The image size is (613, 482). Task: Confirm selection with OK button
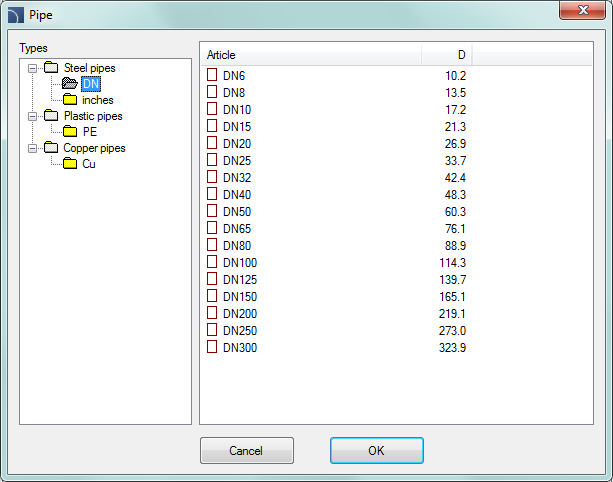(376, 451)
